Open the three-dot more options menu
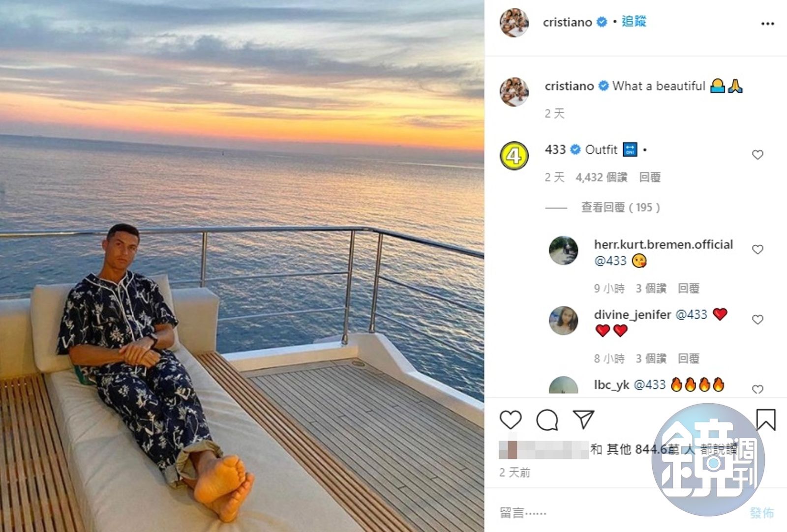787x532 pixels. [767, 24]
